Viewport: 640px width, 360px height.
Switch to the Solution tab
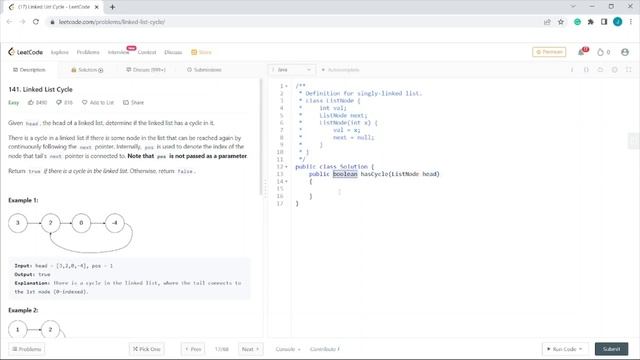point(87,70)
